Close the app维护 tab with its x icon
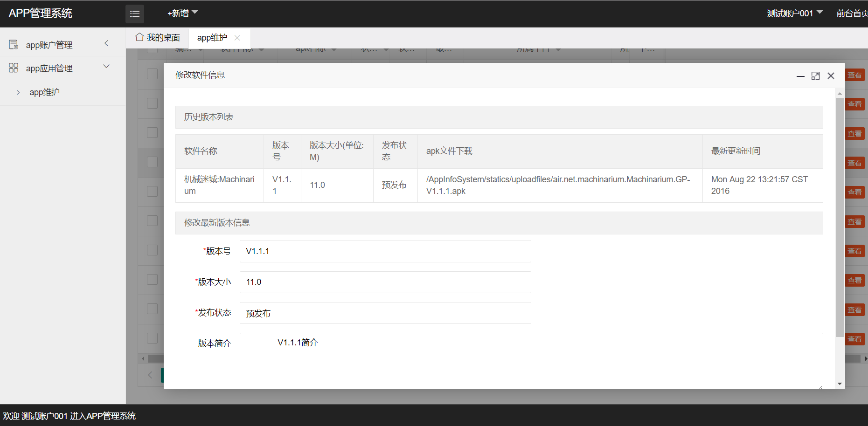 coord(237,38)
